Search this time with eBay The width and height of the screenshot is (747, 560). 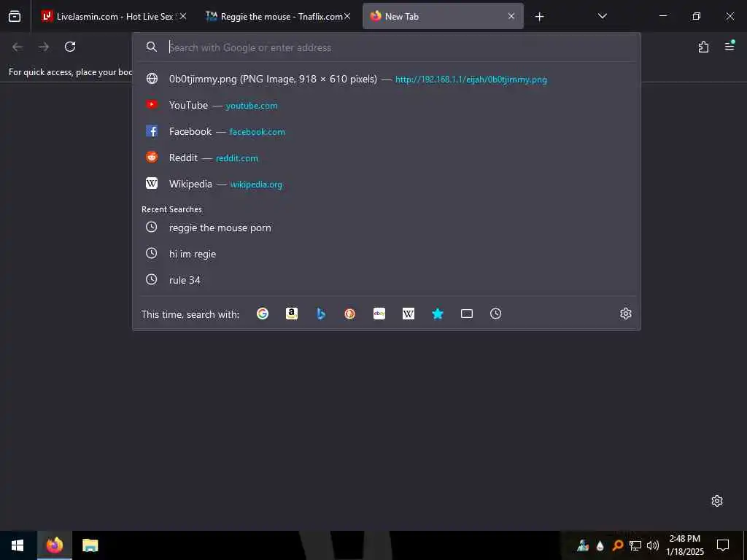point(379,314)
